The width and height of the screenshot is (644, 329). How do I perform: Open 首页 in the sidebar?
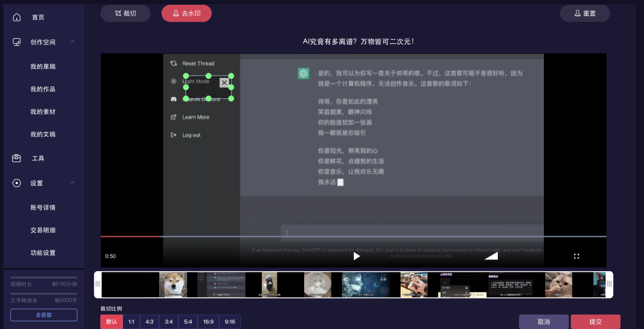tap(38, 17)
